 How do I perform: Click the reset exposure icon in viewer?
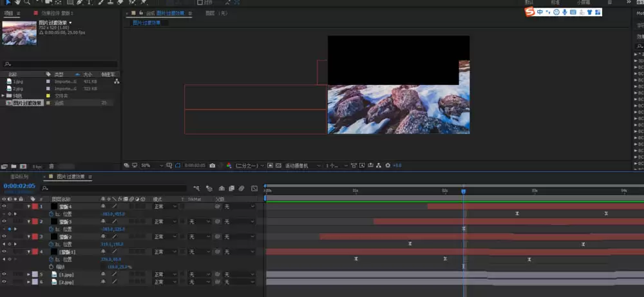pyautogui.click(x=388, y=166)
